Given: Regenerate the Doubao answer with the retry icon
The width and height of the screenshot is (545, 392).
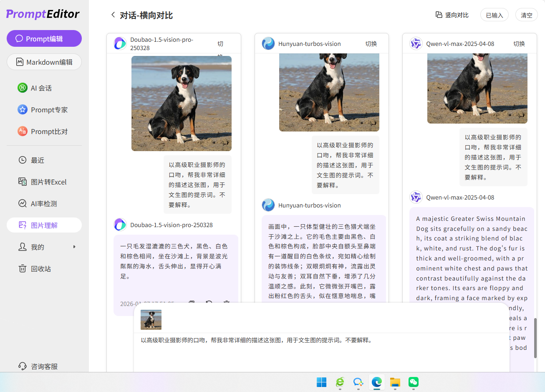Looking at the screenshot, I should pyautogui.click(x=209, y=302).
